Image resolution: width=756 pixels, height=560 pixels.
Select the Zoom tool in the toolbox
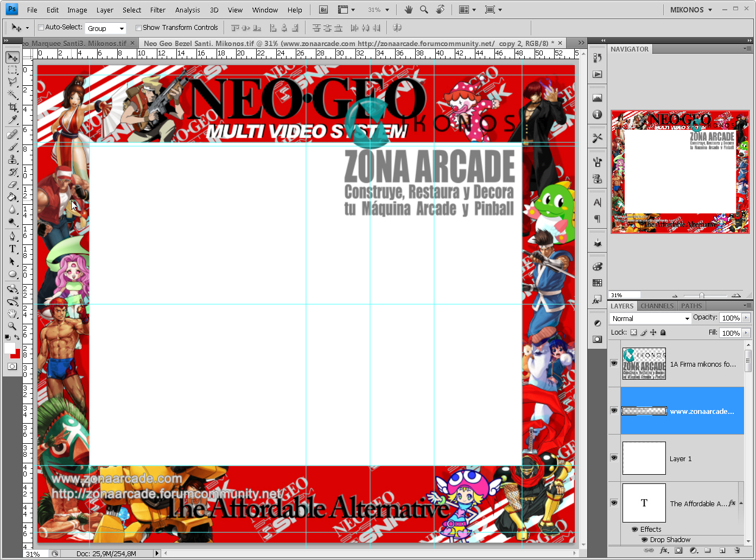[x=12, y=326]
